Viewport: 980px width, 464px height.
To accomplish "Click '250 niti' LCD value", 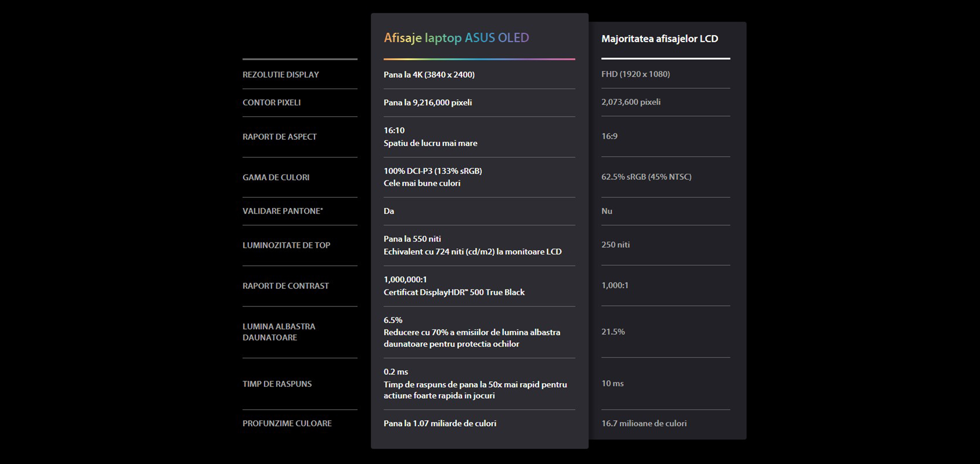I will [x=615, y=244].
